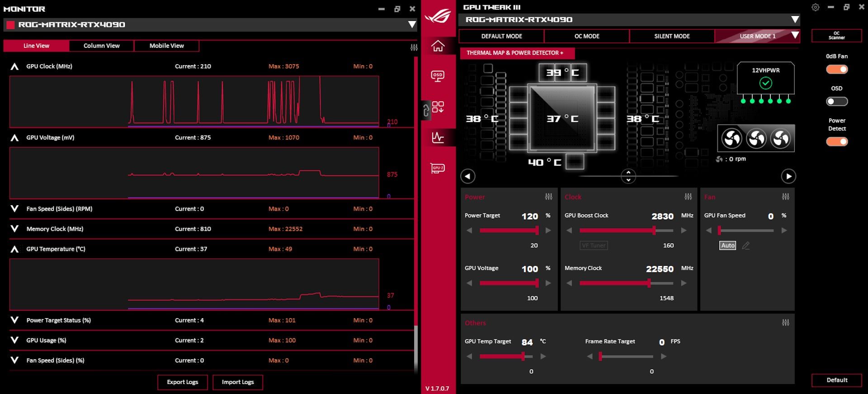Viewport: 868px width, 394px height.
Task: Click Export Logs button
Action: click(x=183, y=382)
